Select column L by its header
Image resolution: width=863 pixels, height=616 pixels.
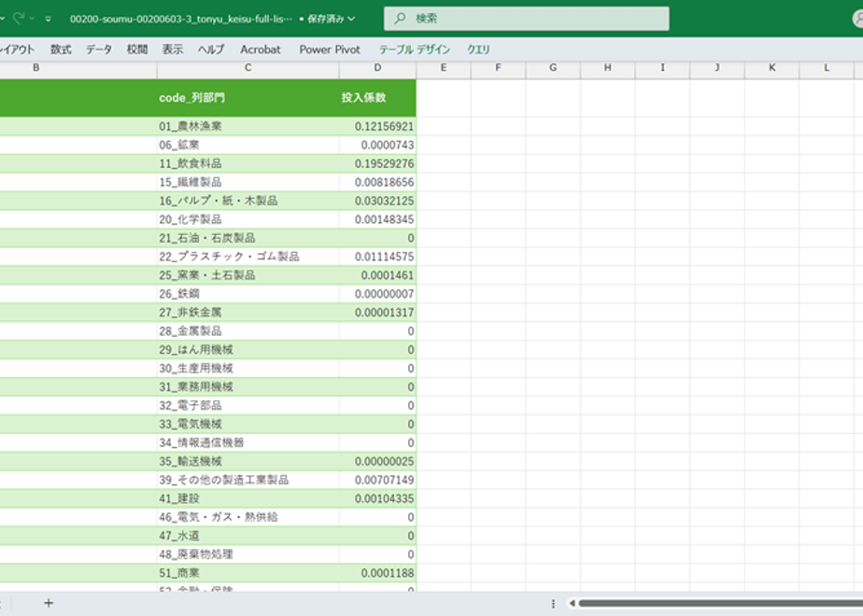pos(827,67)
